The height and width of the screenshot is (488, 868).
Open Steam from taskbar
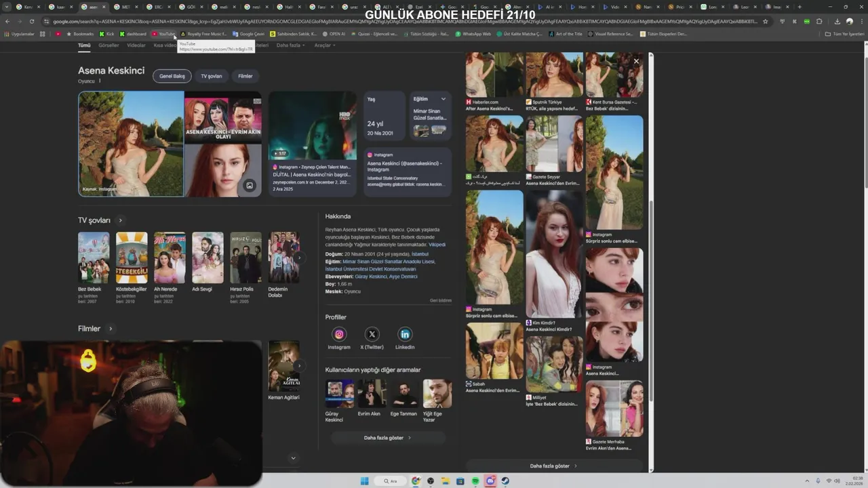coord(505,481)
